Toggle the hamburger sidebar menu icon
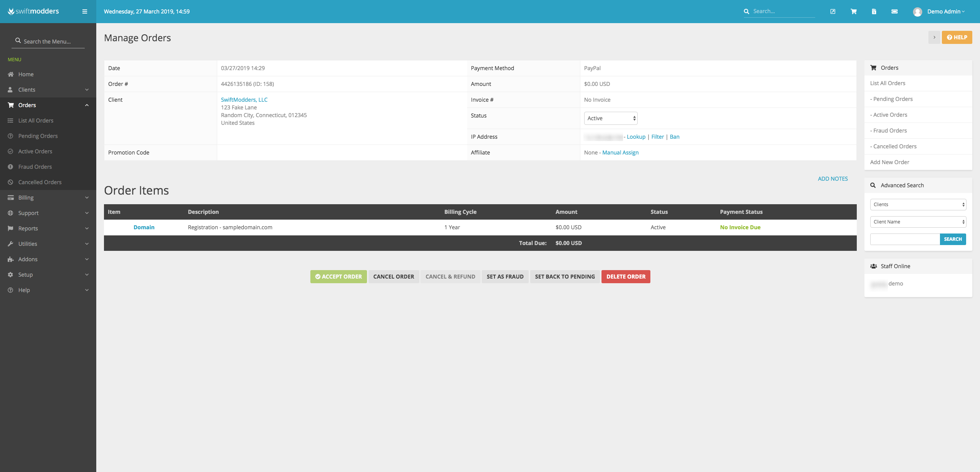Screen dimensions: 980x472 pos(85,12)
